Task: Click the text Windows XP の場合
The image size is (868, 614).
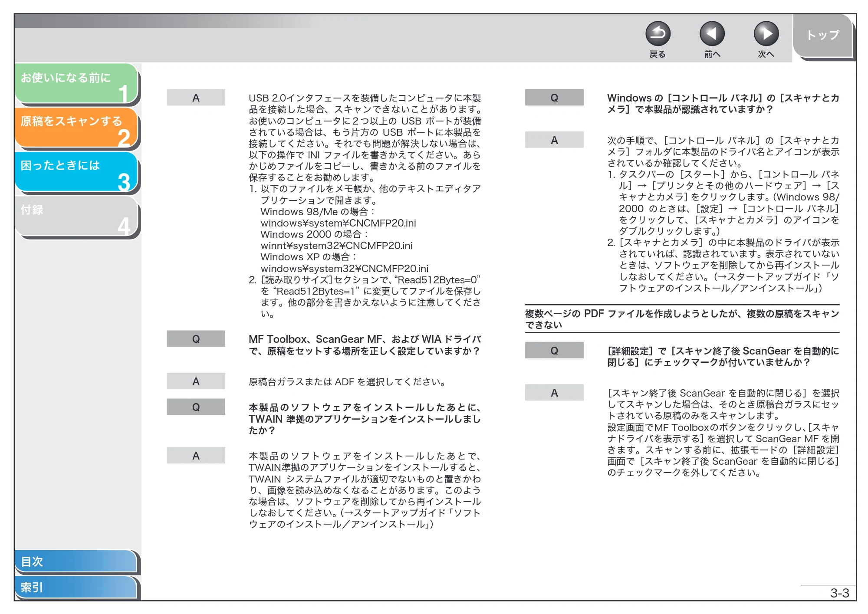Action: [308, 257]
